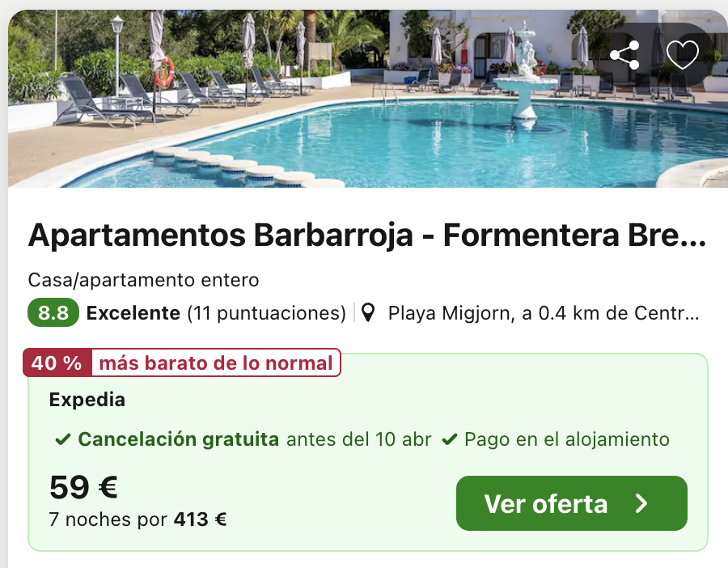The height and width of the screenshot is (568, 728).
Task: Open Apartamentos Barbarroja hotel title
Action: [x=367, y=235]
